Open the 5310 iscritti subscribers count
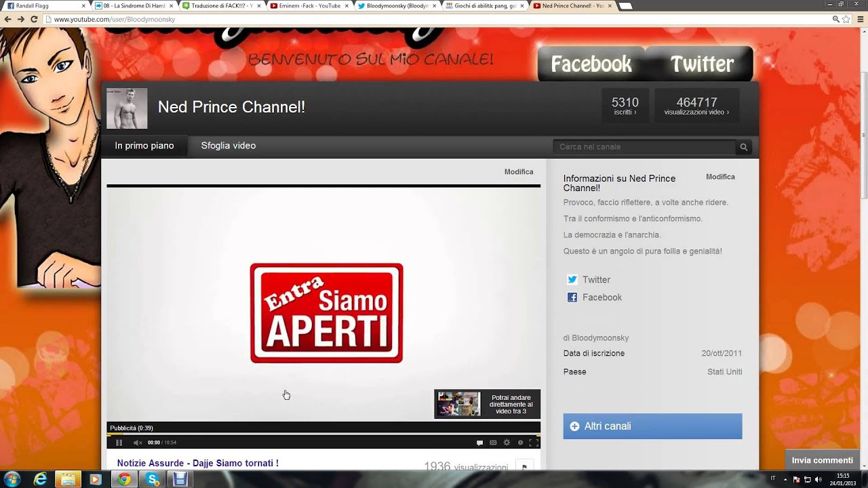Image resolution: width=868 pixels, height=488 pixels. click(x=625, y=106)
